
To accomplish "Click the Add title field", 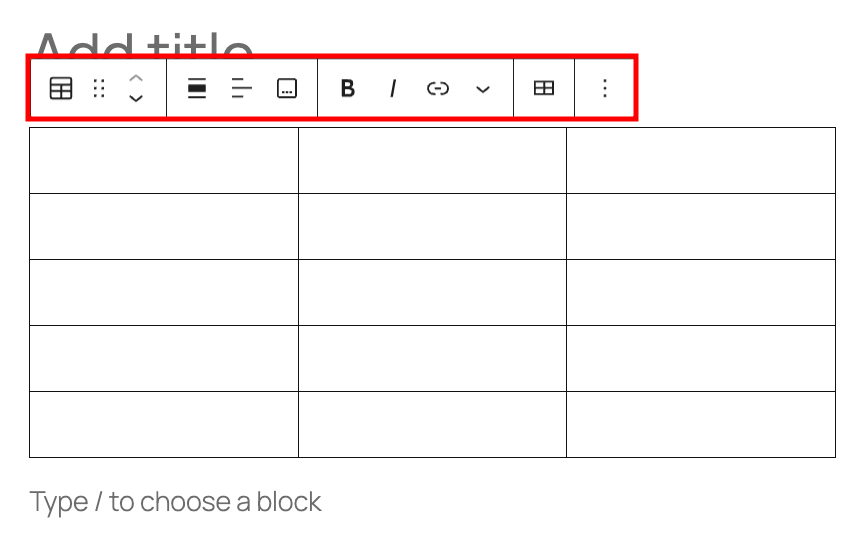I will [144, 42].
